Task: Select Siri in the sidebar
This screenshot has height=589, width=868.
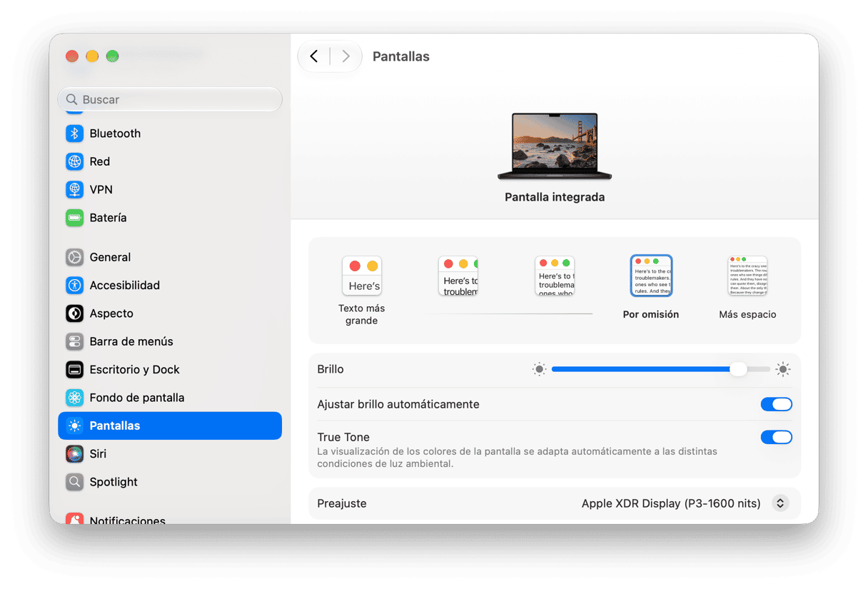Action: [170, 454]
